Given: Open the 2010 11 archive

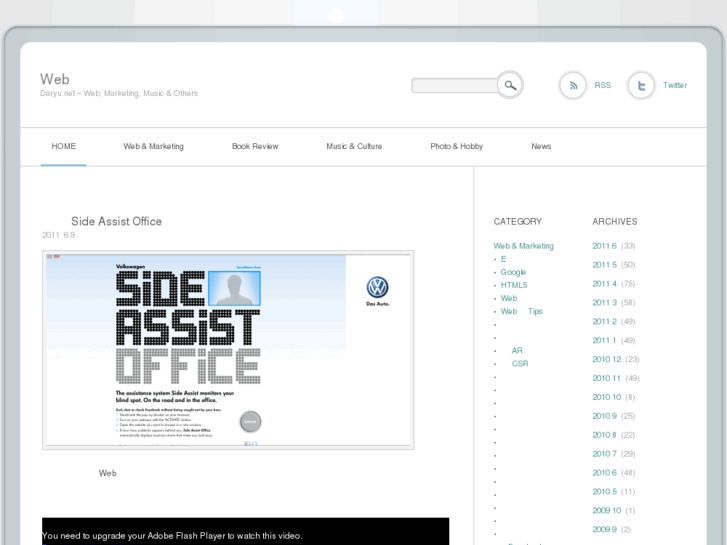Looking at the screenshot, I should pos(606,378).
